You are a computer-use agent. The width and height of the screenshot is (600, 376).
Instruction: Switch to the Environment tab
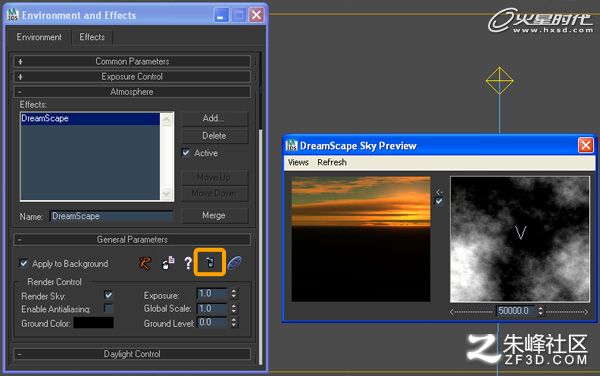coord(39,37)
